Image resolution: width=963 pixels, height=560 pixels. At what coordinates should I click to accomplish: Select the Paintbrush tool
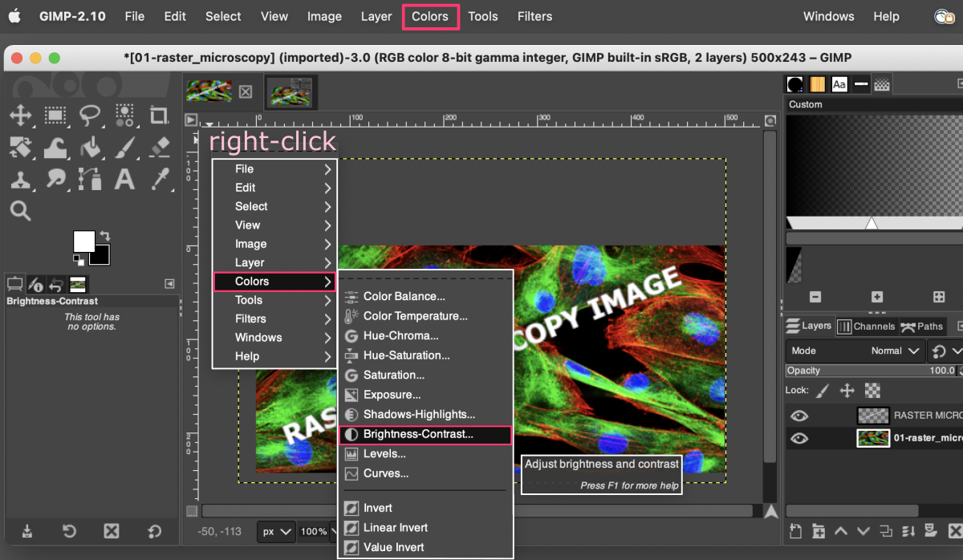[x=124, y=148]
